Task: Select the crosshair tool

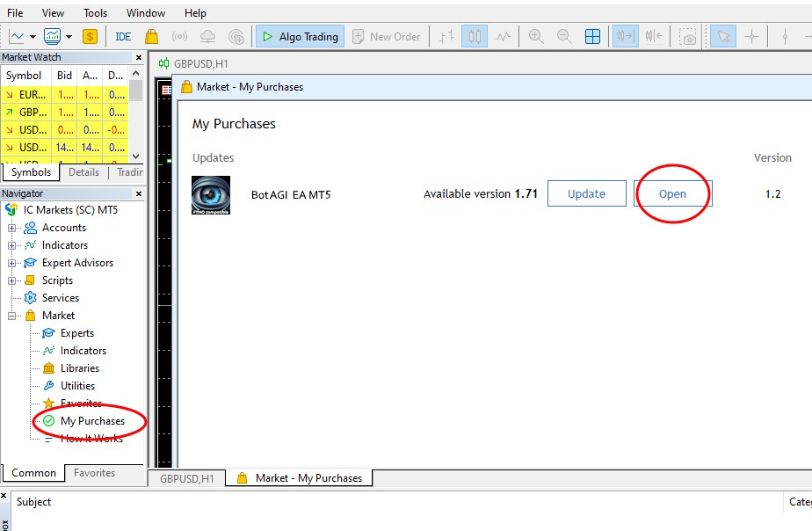Action: [751, 37]
